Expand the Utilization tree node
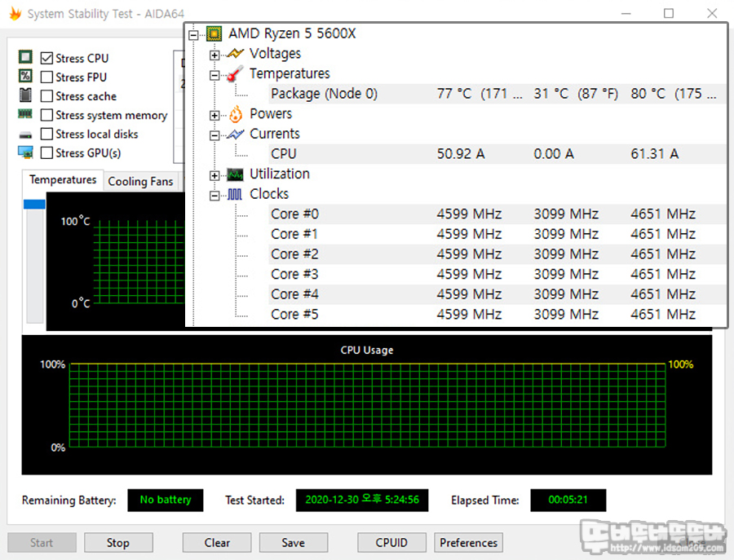The image size is (734, 560). pyautogui.click(x=214, y=175)
